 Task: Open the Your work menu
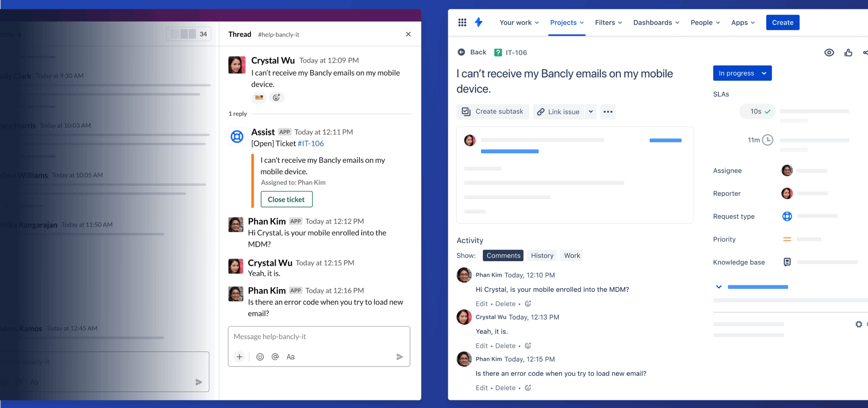coord(519,22)
